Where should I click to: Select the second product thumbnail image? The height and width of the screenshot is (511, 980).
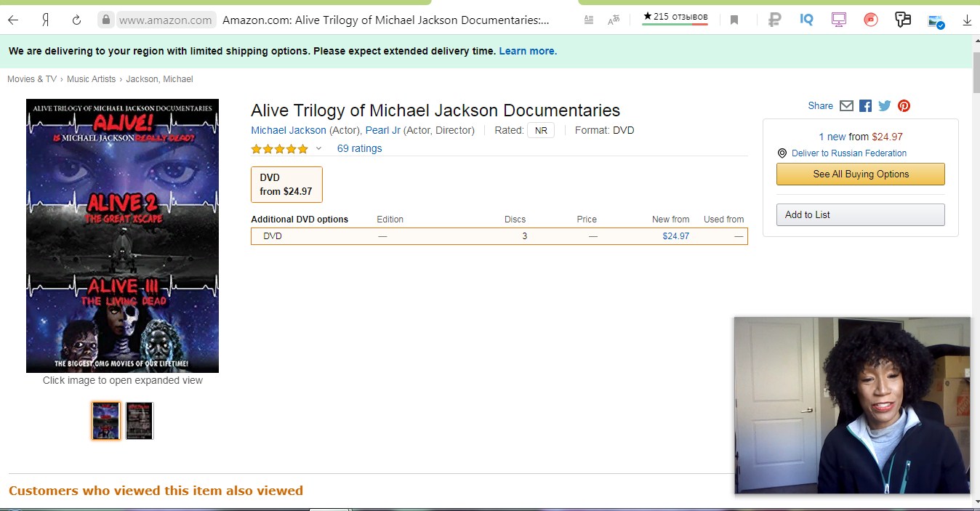click(x=140, y=421)
